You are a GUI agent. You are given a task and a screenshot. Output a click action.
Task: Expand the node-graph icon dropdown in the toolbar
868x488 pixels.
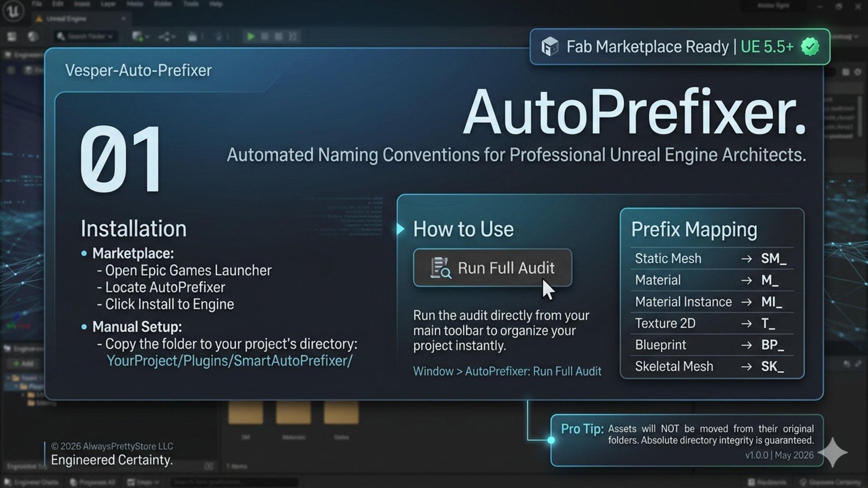pos(167,37)
